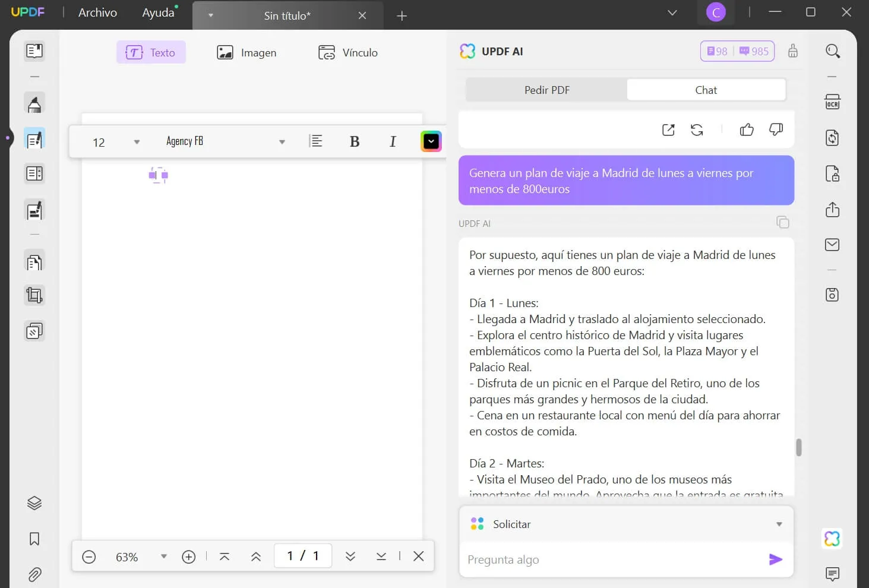Zoom in with the plus button

click(x=189, y=557)
